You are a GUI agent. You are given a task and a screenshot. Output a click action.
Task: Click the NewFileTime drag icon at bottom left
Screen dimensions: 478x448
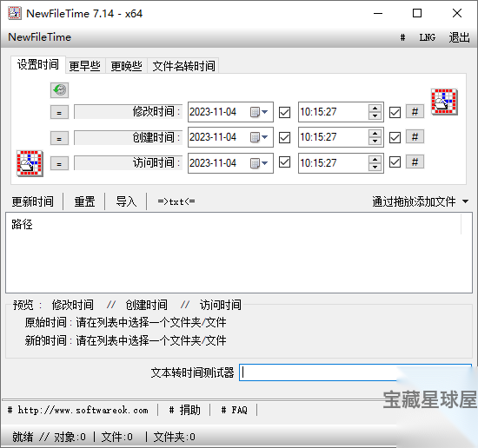click(30, 163)
